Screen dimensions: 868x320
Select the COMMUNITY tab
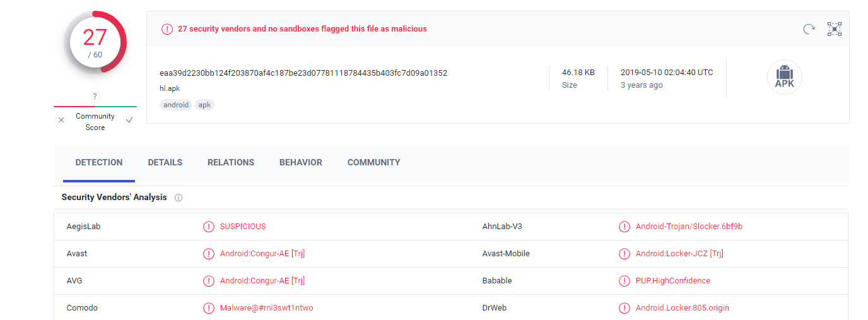(373, 162)
